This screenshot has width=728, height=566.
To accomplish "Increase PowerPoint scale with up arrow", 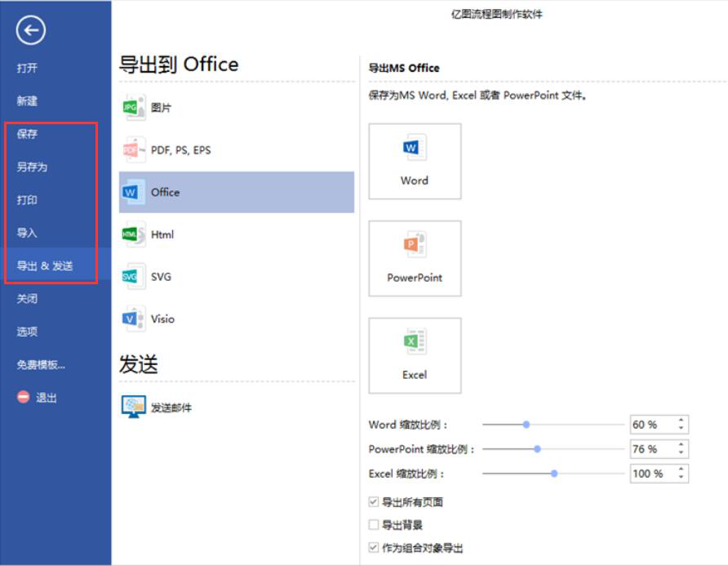I will [x=681, y=444].
